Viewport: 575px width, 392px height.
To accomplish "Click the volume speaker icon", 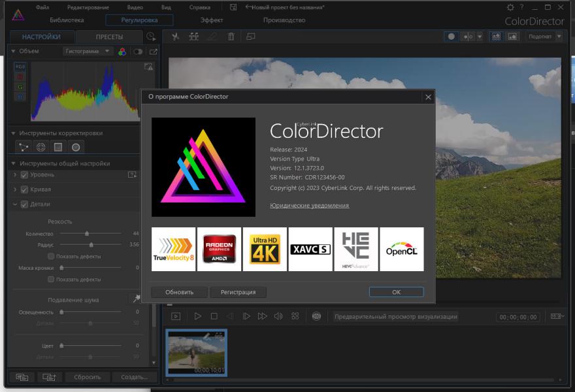I will [x=278, y=316].
